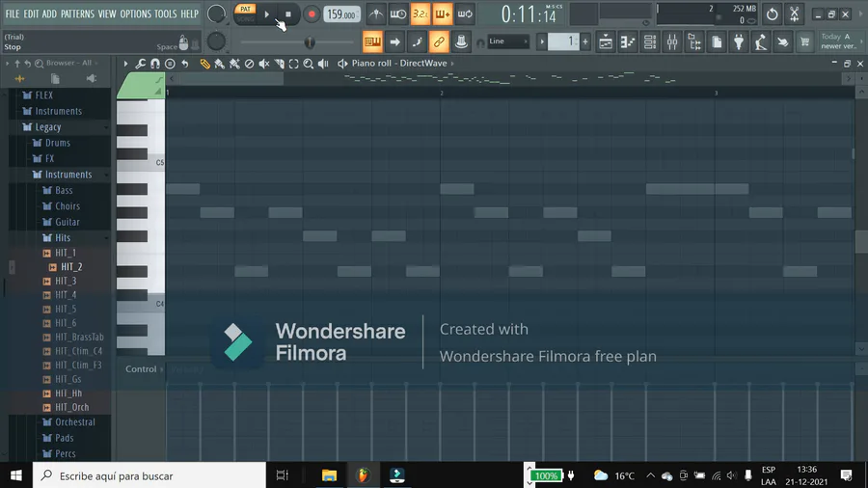Open the Line snap dropdown
The image size is (868, 488).
(508, 41)
